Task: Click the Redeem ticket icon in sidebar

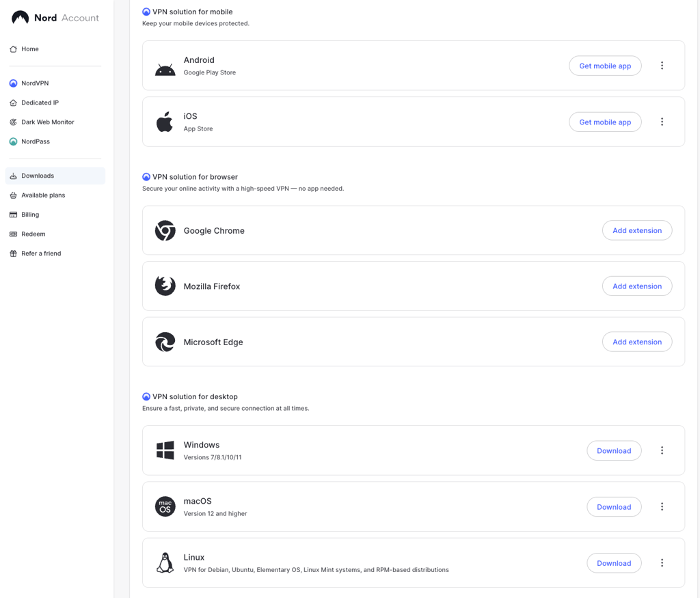Action: click(x=14, y=234)
